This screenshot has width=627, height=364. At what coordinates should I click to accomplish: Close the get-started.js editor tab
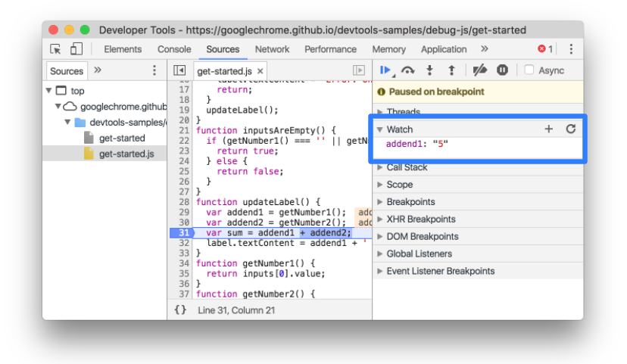pos(260,71)
